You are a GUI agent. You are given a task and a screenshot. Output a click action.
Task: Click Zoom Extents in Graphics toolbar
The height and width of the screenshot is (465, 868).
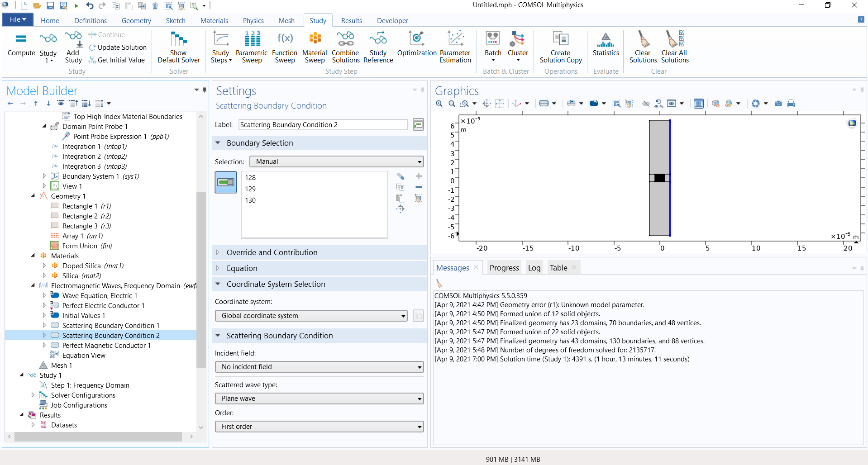[486, 104]
